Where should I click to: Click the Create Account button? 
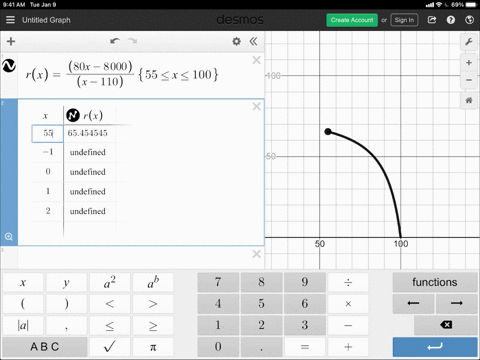pyautogui.click(x=352, y=20)
